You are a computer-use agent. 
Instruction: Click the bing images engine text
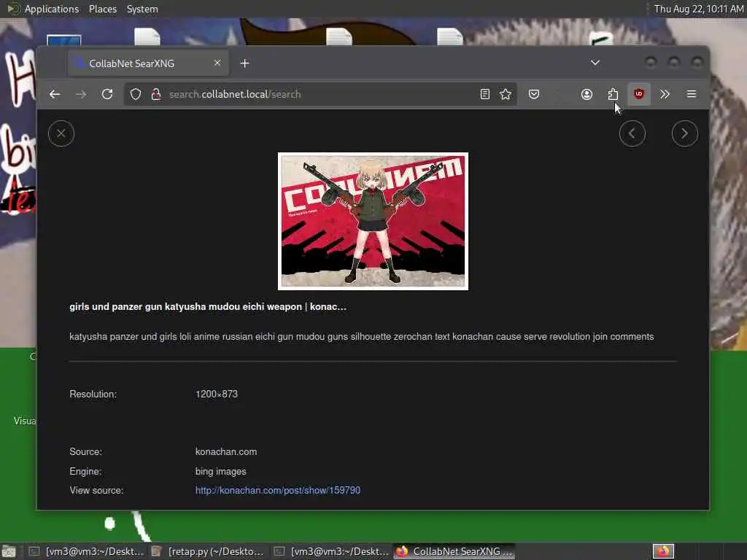pos(220,472)
